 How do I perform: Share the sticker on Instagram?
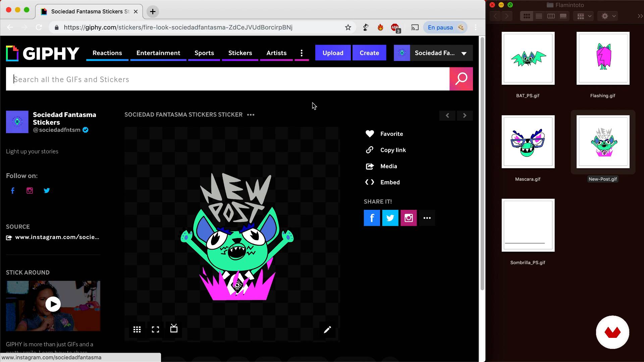409,218
